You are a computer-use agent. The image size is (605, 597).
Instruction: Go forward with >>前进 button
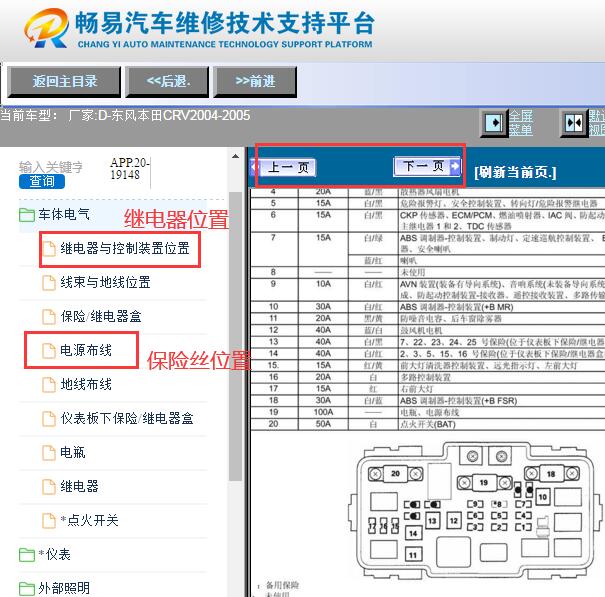coord(255,81)
